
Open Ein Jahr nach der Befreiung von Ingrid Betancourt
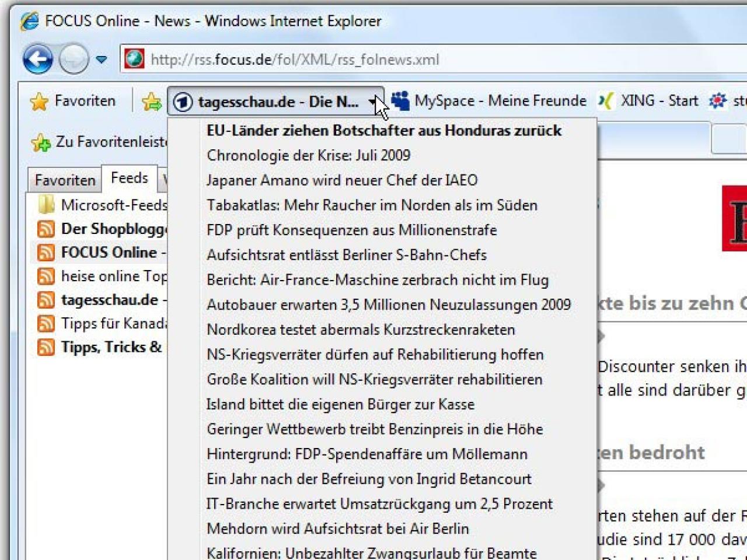(383, 479)
